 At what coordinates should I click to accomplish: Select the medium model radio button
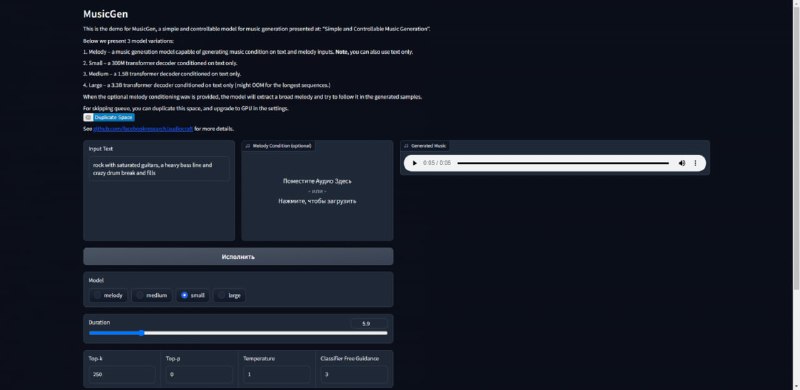click(x=139, y=295)
